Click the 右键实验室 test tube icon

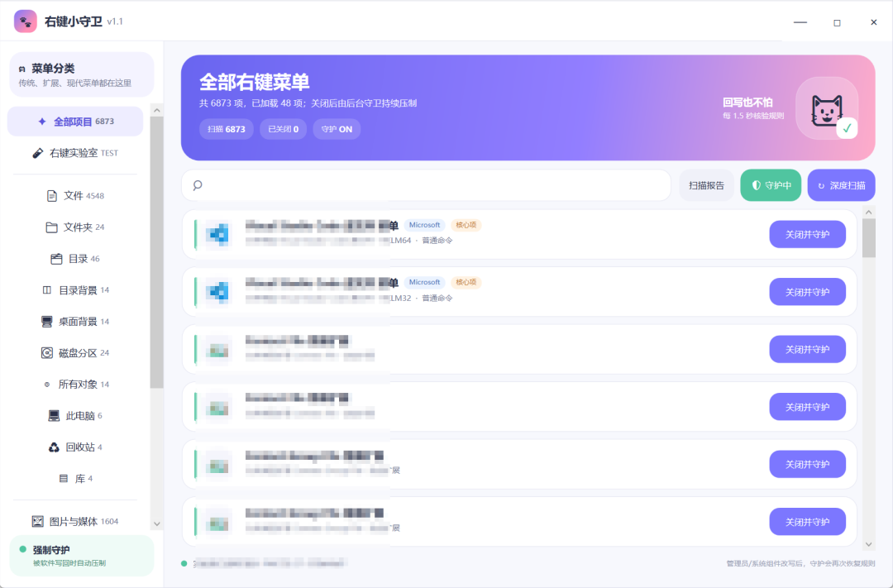point(37,153)
